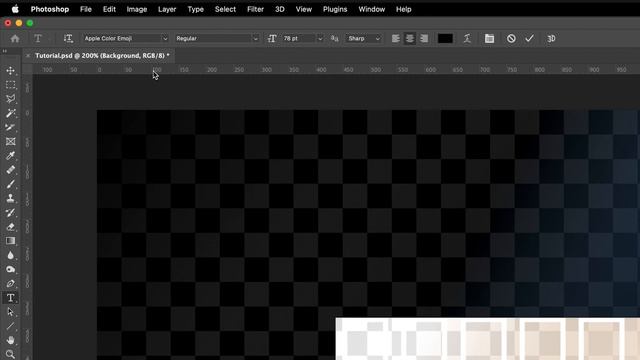Select the Zoom tool
Screen dimensions: 640x360
(11, 354)
